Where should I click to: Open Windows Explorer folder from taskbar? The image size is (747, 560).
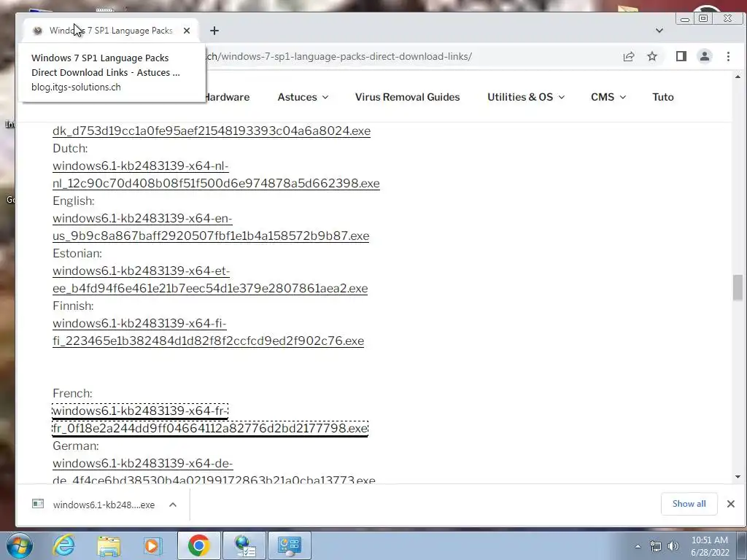[x=109, y=545]
